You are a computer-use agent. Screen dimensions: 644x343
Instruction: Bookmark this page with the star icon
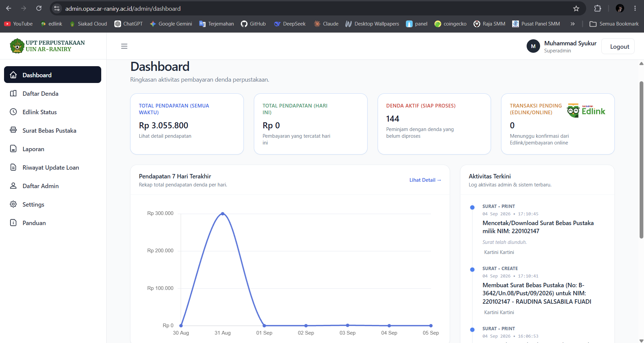[x=576, y=8]
